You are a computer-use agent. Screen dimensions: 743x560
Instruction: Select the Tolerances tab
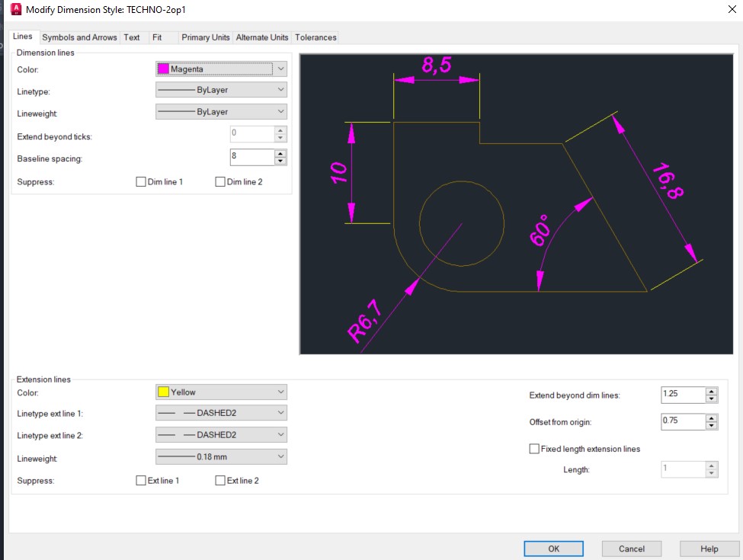pyautogui.click(x=315, y=37)
